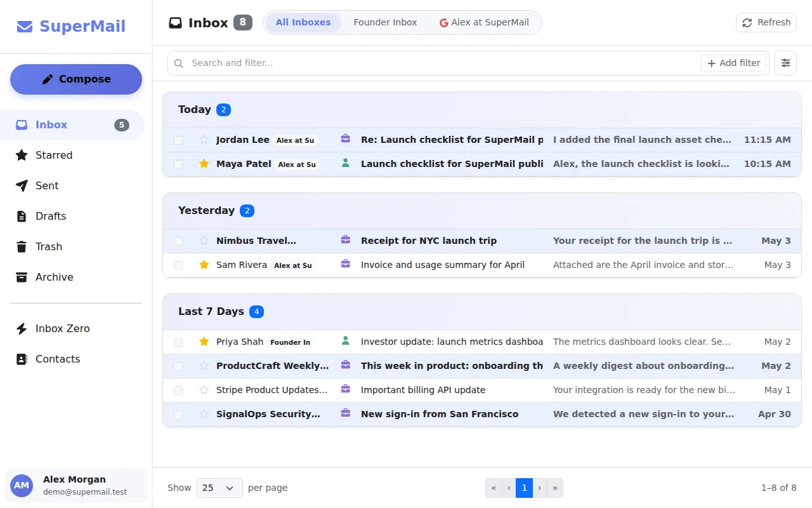The height and width of the screenshot is (508, 812).
Task: Click briefcase icon on ProductCraft Weekly row
Action: (x=346, y=365)
